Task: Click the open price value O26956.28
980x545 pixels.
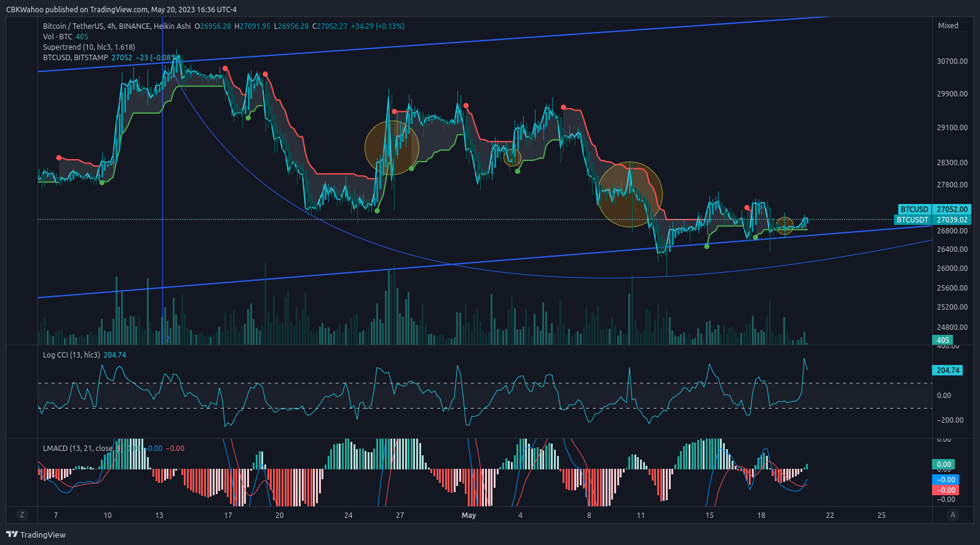Action: [x=213, y=26]
